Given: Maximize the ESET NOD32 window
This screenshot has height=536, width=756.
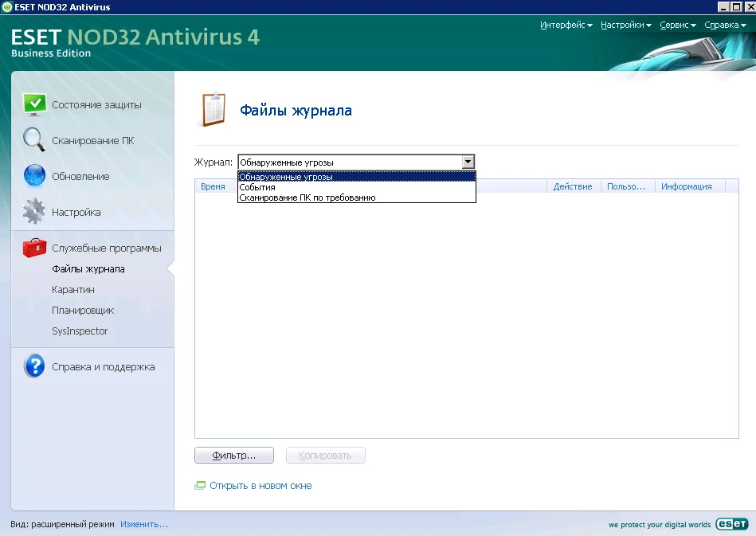Looking at the screenshot, I should [736, 6].
